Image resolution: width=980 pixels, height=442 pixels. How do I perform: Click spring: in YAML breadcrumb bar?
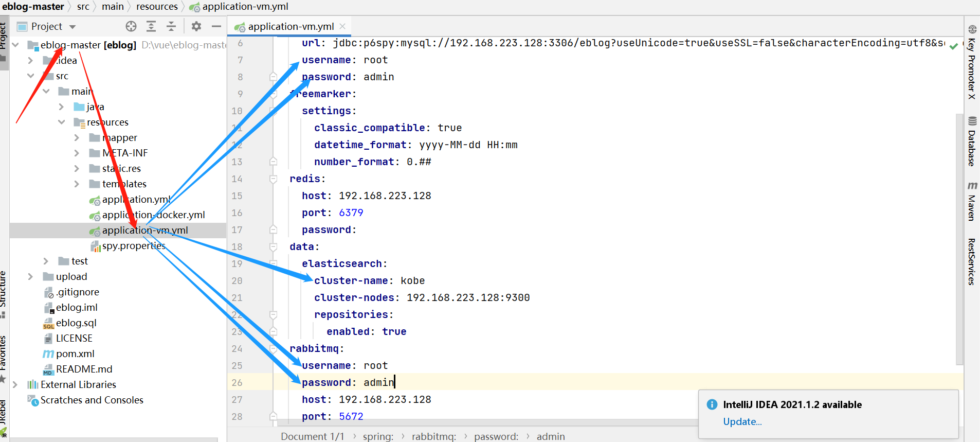378,436
